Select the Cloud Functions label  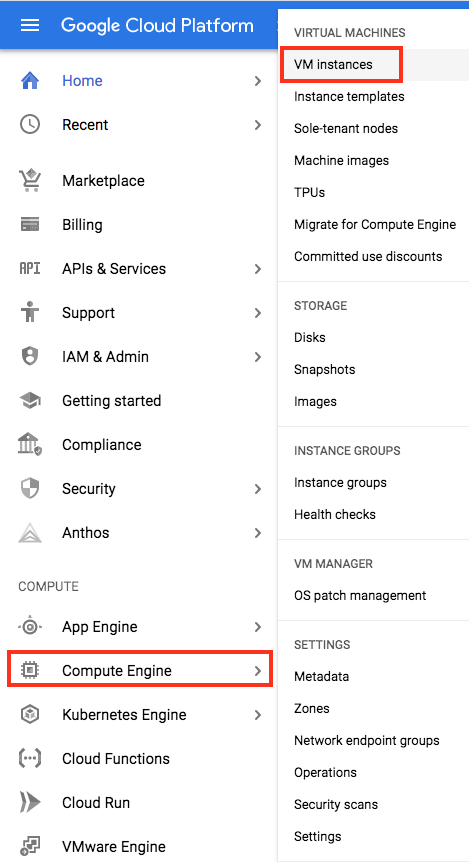coord(116,758)
